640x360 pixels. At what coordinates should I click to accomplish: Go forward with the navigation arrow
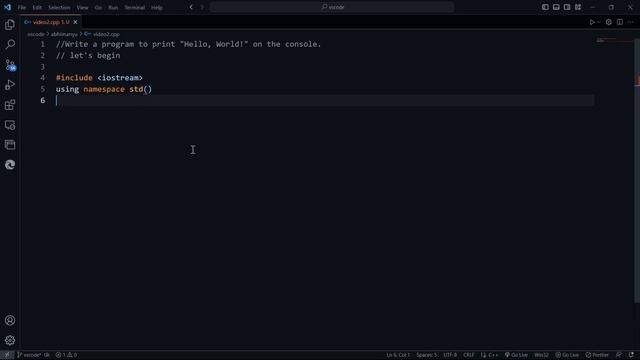click(202, 7)
